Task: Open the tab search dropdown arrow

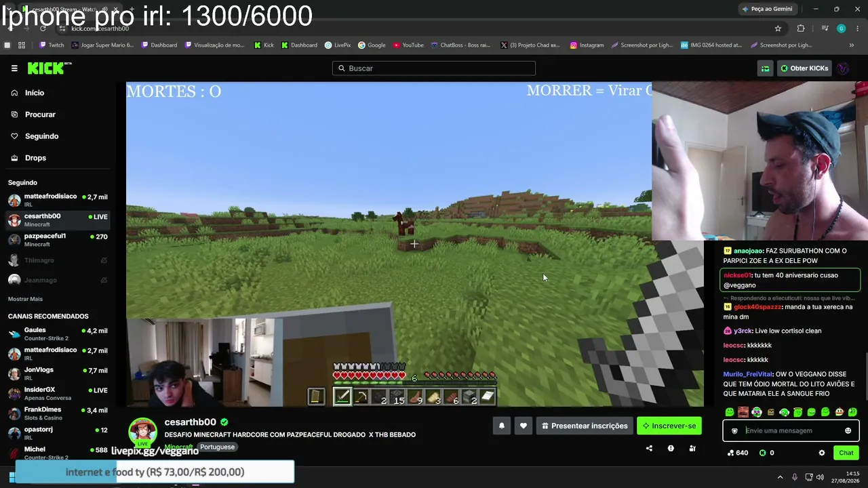Action: tap(9, 9)
